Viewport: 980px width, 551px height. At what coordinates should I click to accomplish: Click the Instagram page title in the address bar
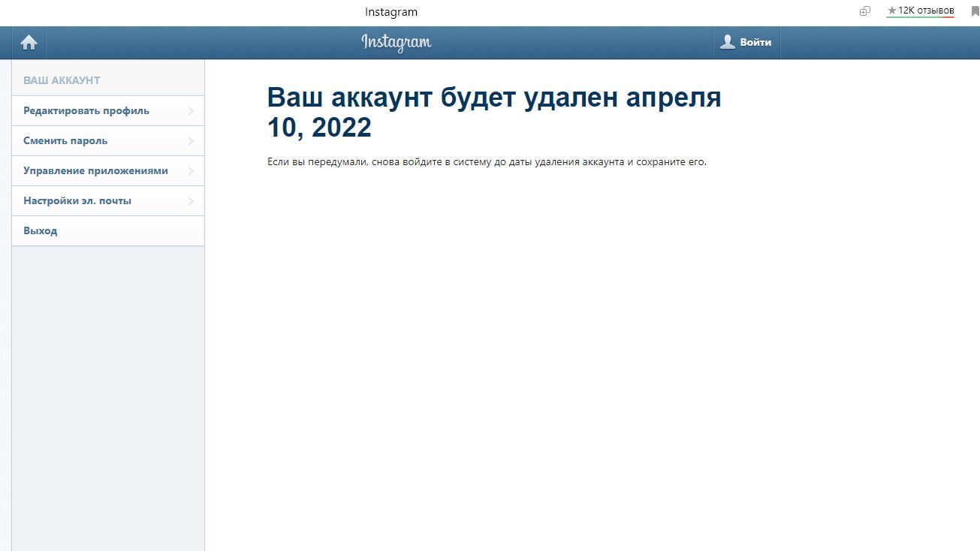coord(391,12)
